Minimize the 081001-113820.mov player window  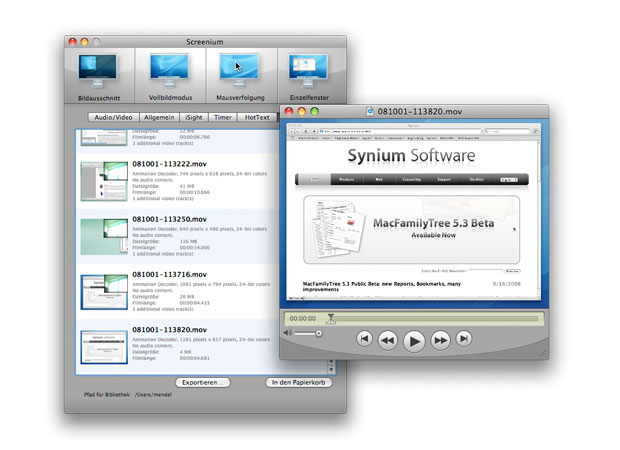(302, 112)
